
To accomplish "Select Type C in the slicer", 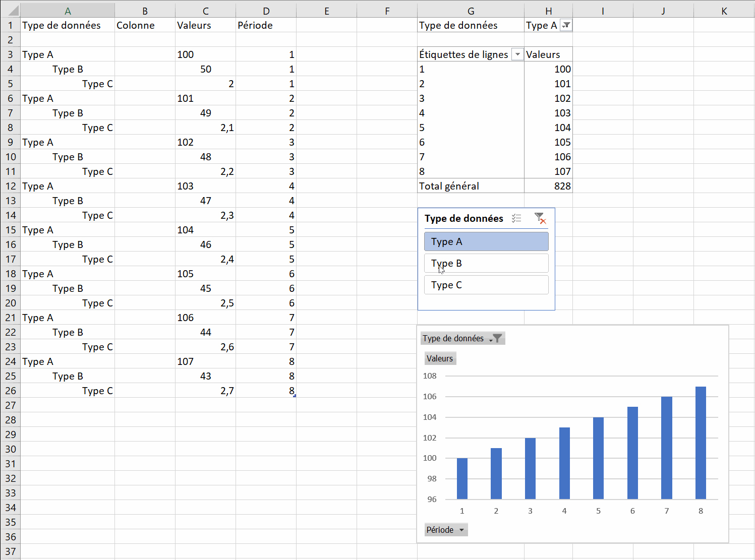I will pyautogui.click(x=486, y=285).
